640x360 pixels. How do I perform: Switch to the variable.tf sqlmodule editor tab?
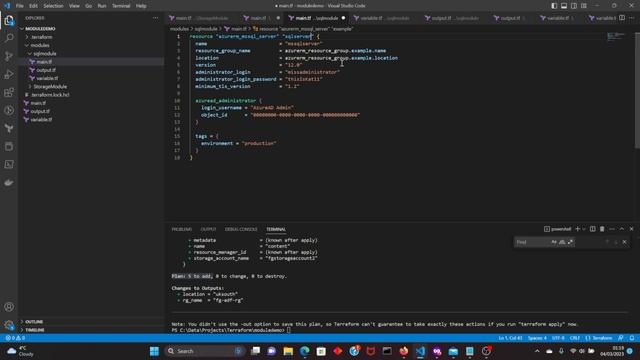[x=384, y=18]
